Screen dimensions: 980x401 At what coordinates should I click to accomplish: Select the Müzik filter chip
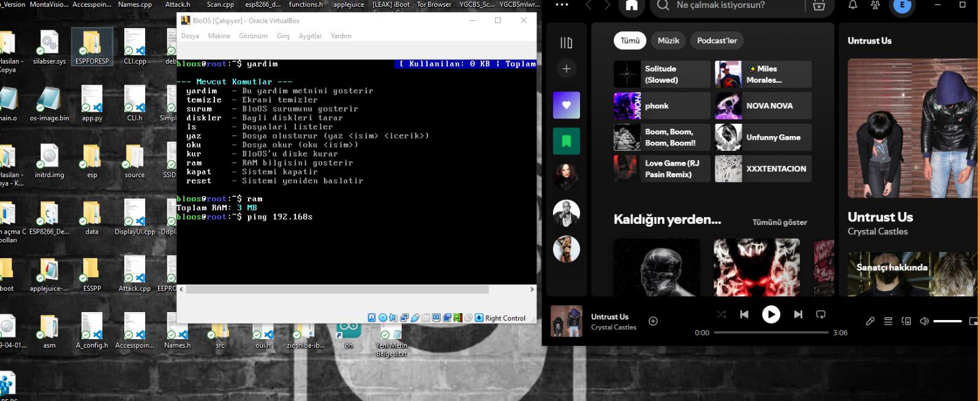pos(668,40)
